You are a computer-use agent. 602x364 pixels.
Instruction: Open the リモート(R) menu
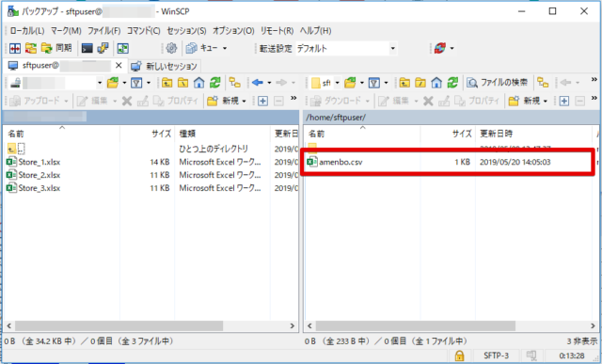[x=277, y=31]
